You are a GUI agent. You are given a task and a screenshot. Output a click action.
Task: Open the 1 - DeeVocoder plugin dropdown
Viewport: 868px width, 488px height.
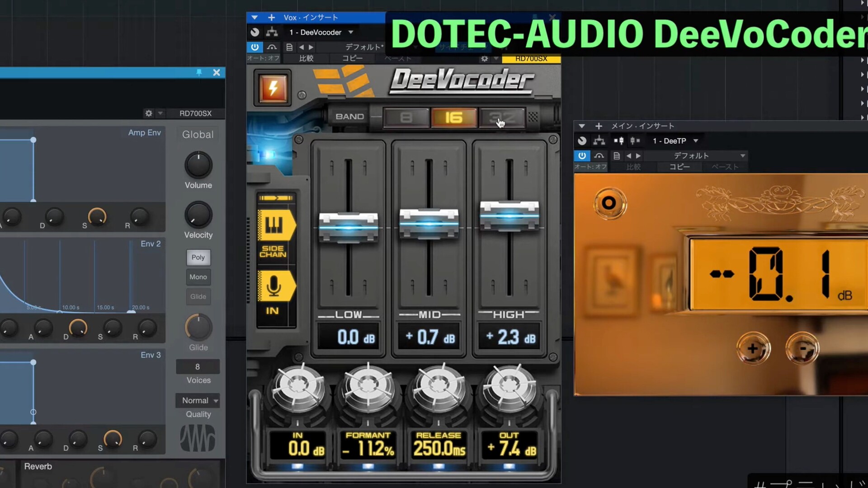(351, 32)
